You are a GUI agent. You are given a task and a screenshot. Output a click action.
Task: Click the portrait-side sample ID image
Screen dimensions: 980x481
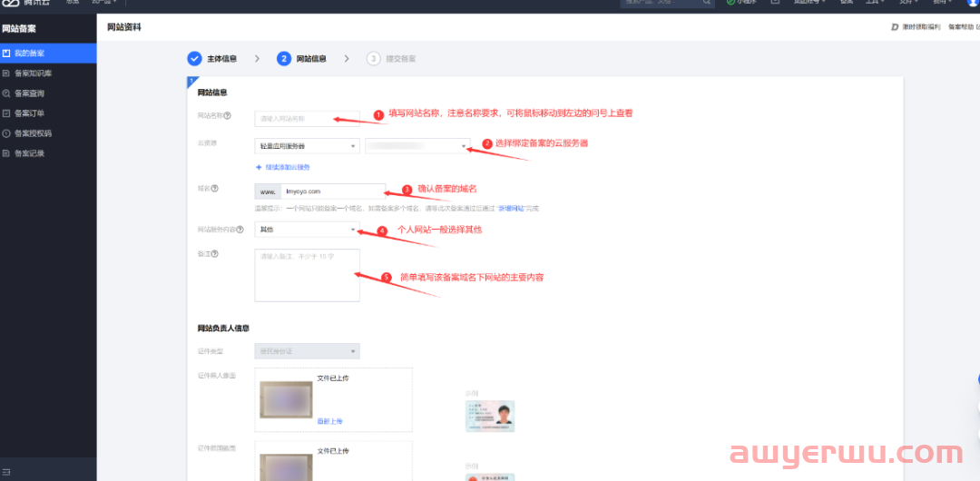pos(489,416)
